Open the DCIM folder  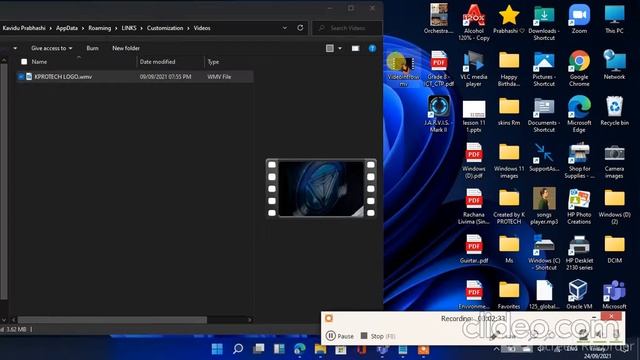click(x=614, y=249)
